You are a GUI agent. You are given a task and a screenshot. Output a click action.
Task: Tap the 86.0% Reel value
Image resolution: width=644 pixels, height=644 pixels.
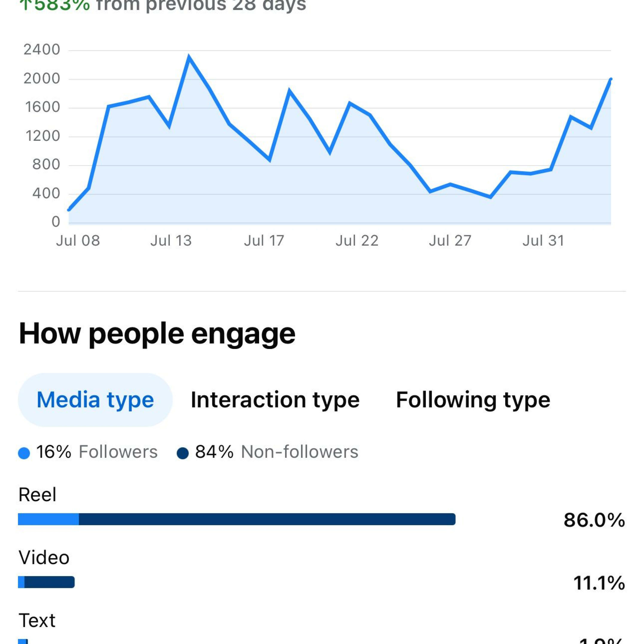click(x=594, y=520)
